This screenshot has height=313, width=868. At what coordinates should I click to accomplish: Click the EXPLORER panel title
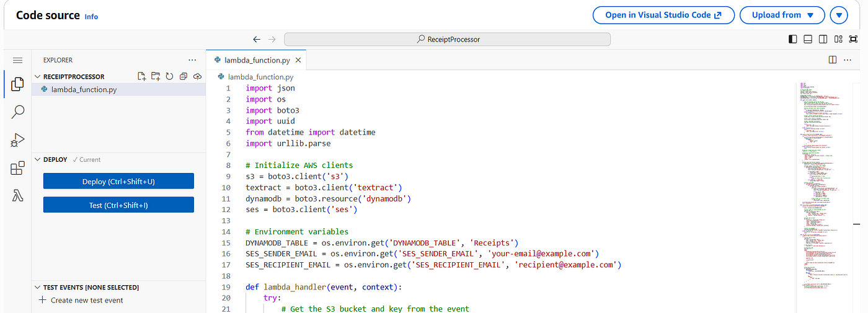coord(58,60)
